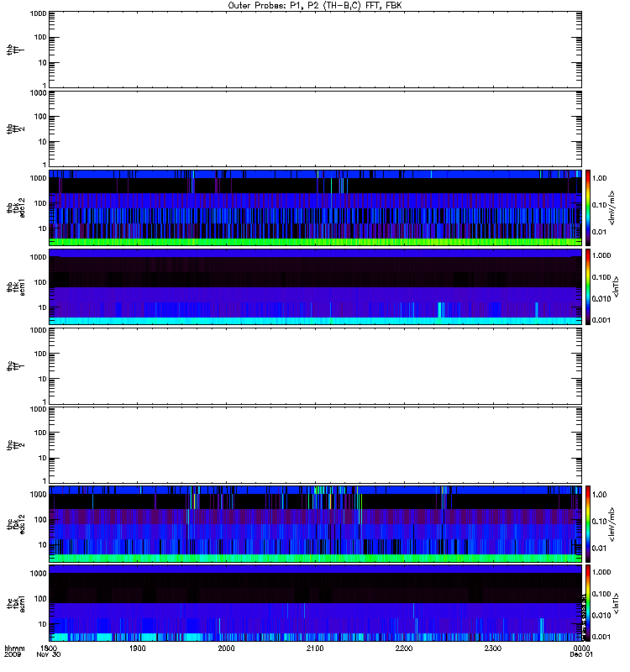The width and height of the screenshot is (630, 672).
Task: Click the '<|nT|>' label beside thc scm1
Action: [x=616, y=604]
